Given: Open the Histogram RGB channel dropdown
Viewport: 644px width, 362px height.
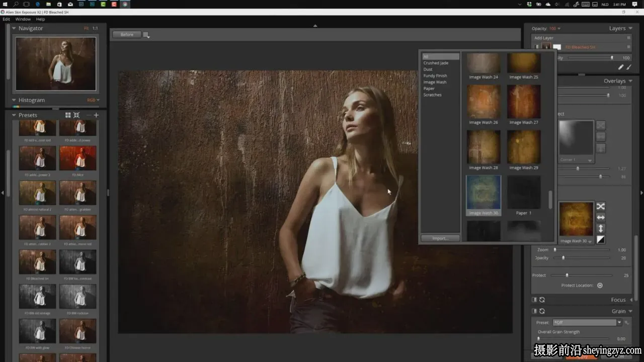Looking at the screenshot, I should pyautogui.click(x=93, y=100).
